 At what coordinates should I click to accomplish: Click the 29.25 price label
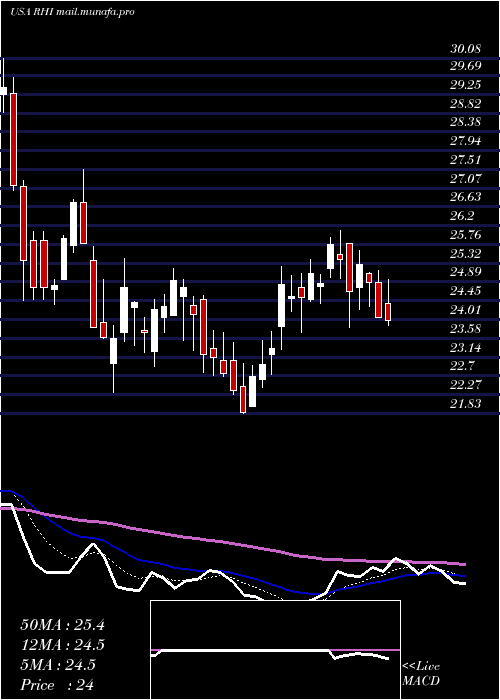pyautogui.click(x=466, y=85)
